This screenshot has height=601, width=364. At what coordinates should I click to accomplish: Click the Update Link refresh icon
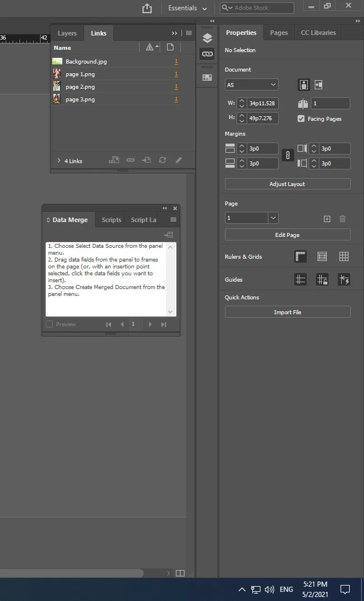tap(163, 160)
